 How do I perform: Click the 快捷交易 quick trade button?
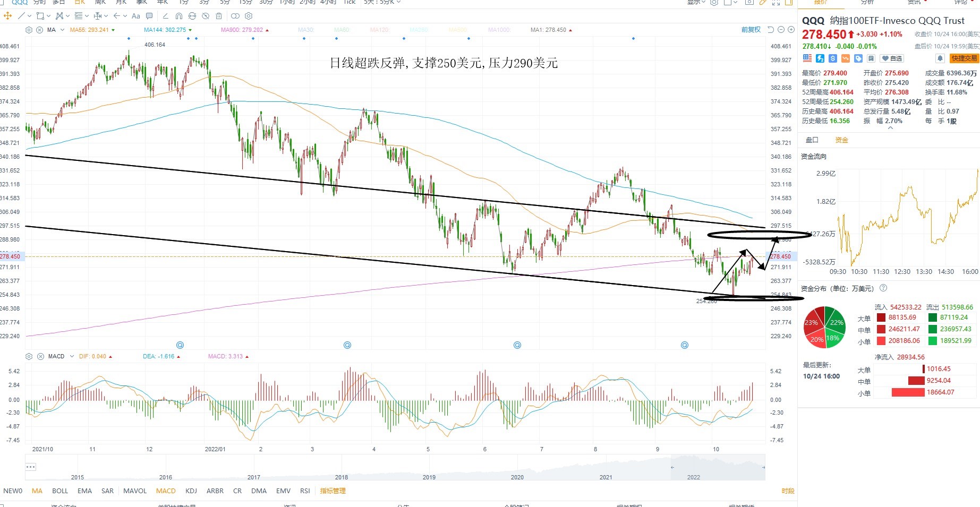point(964,58)
